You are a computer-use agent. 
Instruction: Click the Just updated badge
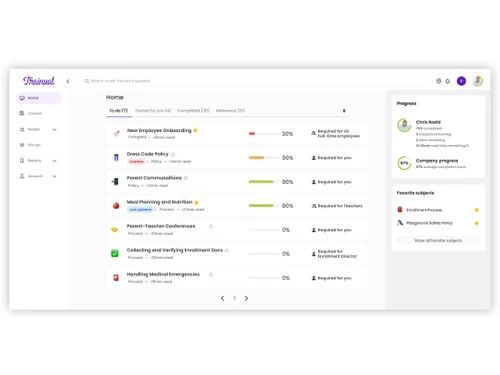tap(140, 209)
